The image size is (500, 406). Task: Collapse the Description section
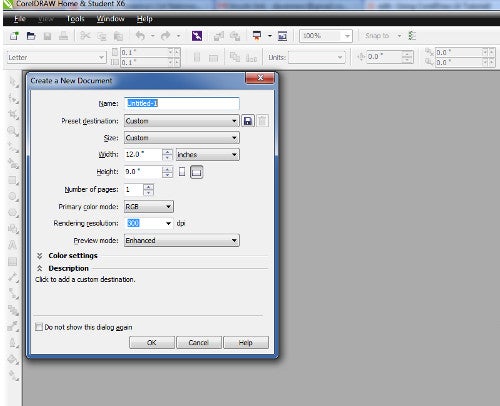(40, 268)
